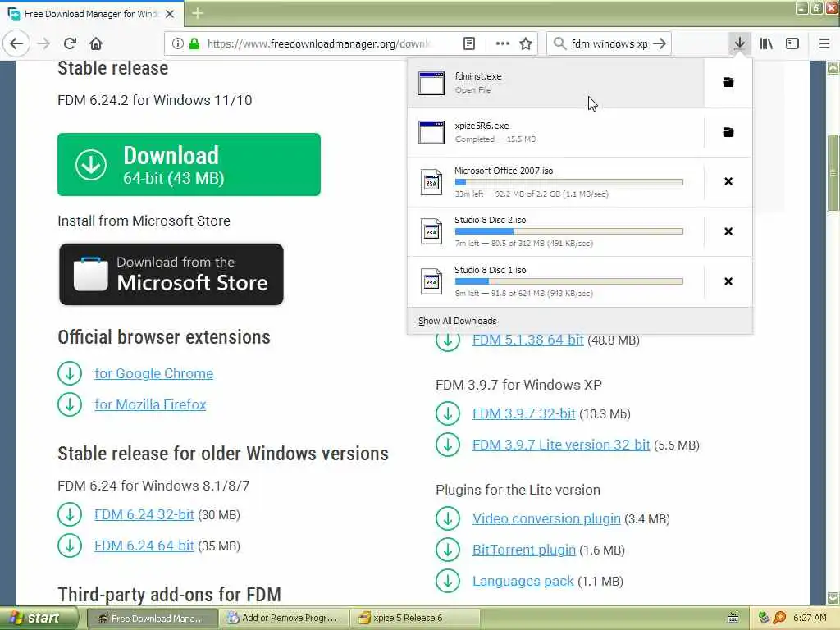Viewport: 840px width, 630px height.
Task: Click the scrollbar up arrow
Action: 833,68
